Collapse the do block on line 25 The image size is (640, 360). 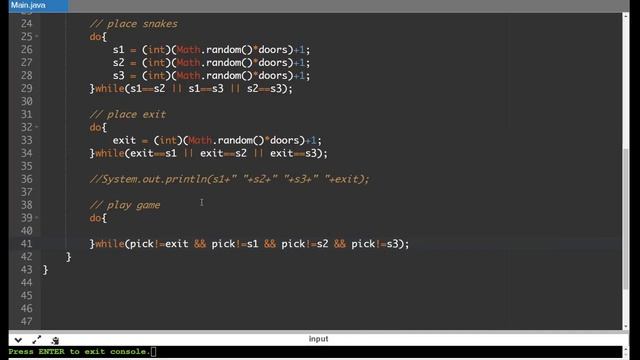point(37,36)
